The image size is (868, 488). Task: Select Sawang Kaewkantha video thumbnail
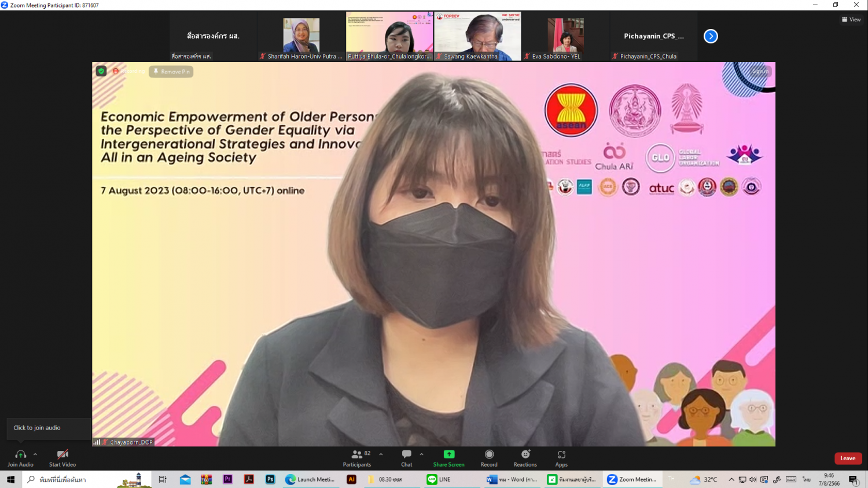[x=477, y=36]
